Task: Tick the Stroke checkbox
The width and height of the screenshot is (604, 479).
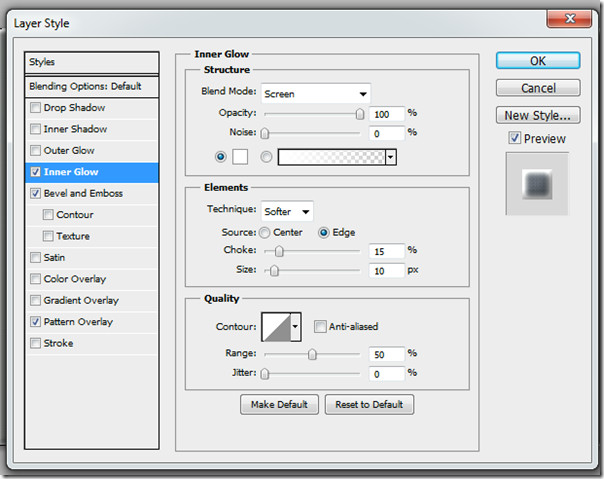Action: click(35, 343)
